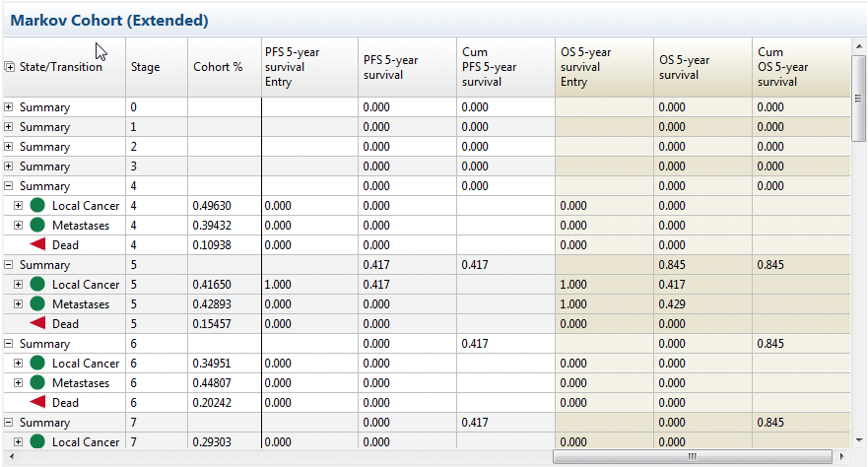Click the vertical scrollbar thumb
This screenshot has width=868, height=467.
point(858,98)
